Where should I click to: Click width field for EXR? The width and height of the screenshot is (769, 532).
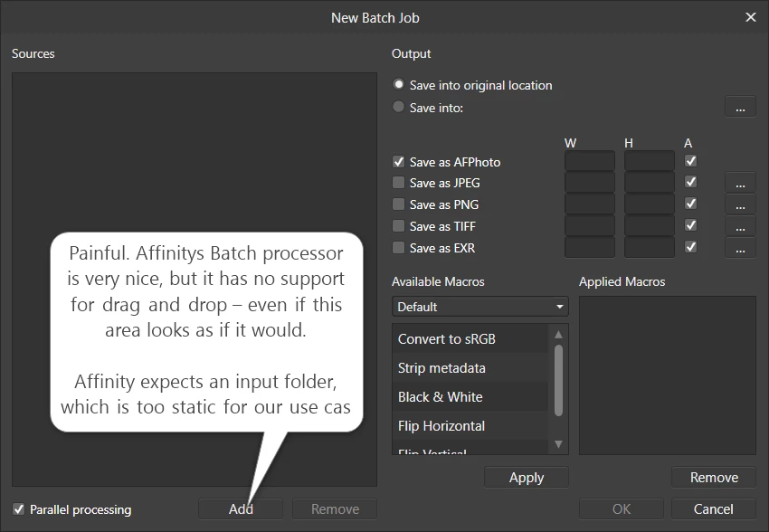(590, 247)
